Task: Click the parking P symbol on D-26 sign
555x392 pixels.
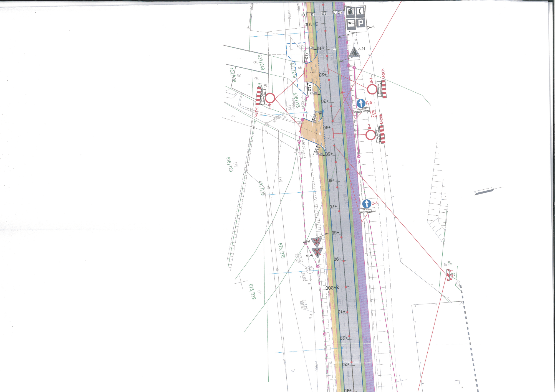Action: click(x=360, y=23)
